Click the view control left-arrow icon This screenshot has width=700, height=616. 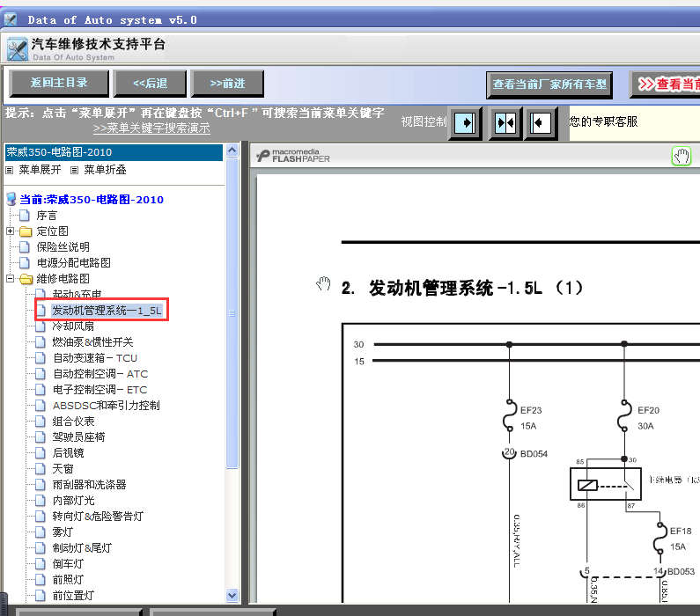point(540,122)
